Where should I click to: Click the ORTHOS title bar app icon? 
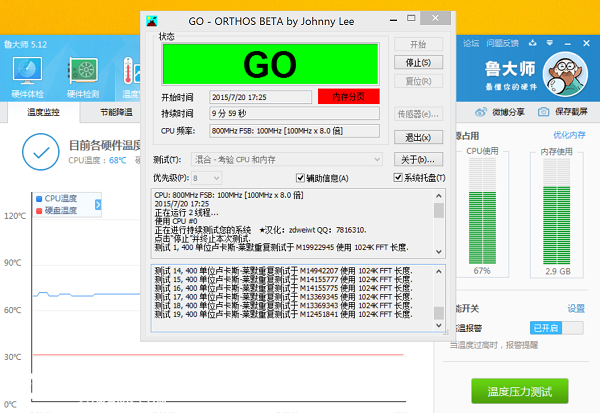(x=152, y=21)
